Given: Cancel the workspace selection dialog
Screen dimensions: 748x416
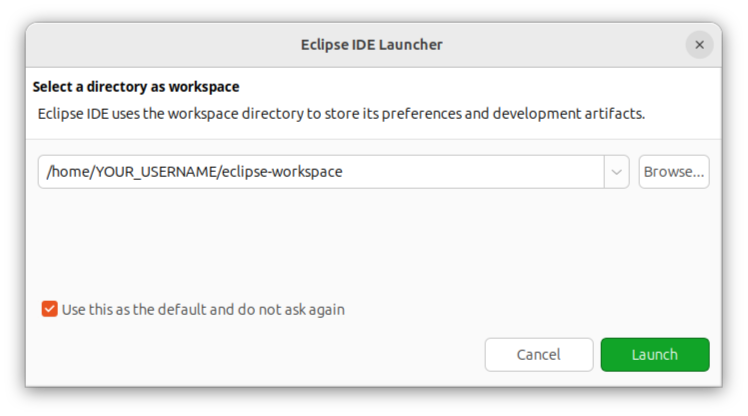Looking at the screenshot, I should pos(538,355).
